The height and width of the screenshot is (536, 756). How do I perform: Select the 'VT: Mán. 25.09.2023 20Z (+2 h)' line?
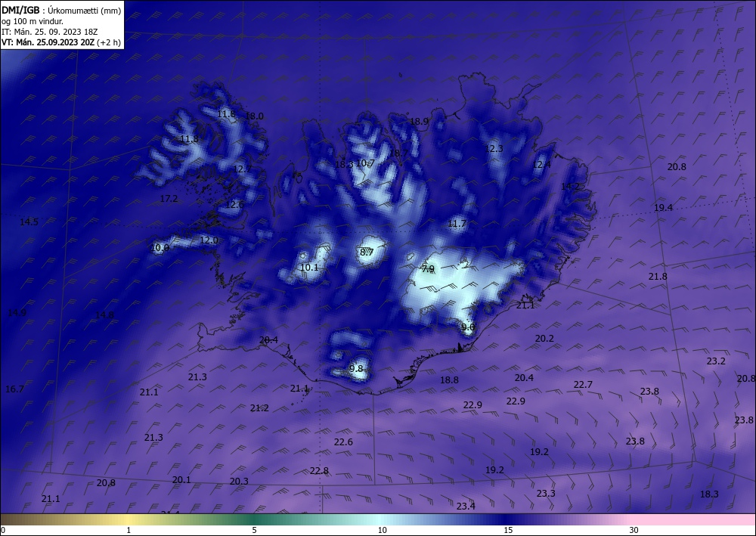click(60, 42)
